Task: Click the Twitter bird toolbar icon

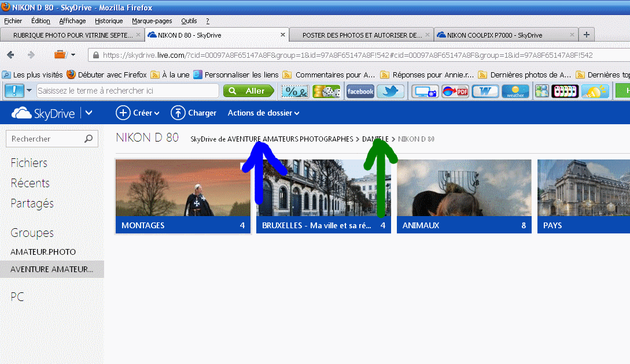Action: pyautogui.click(x=390, y=91)
